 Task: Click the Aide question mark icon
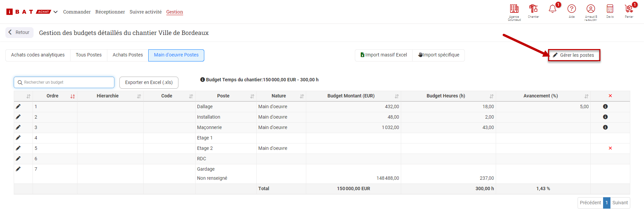[x=572, y=9]
